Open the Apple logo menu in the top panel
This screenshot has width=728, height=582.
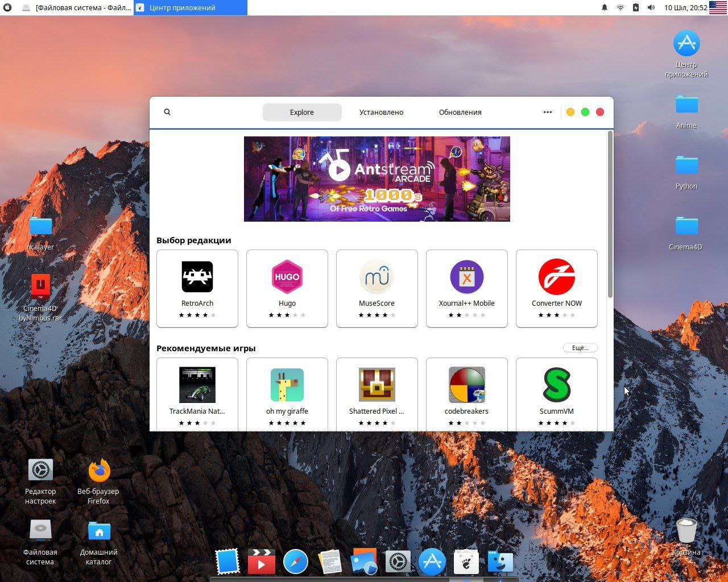pyautogui.click(x=8, y=7)
